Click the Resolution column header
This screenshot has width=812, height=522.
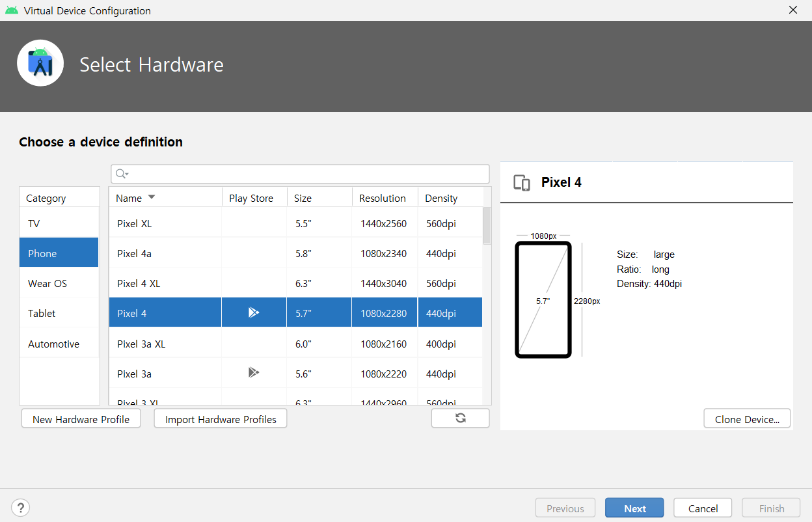click(x=385, y=198)
